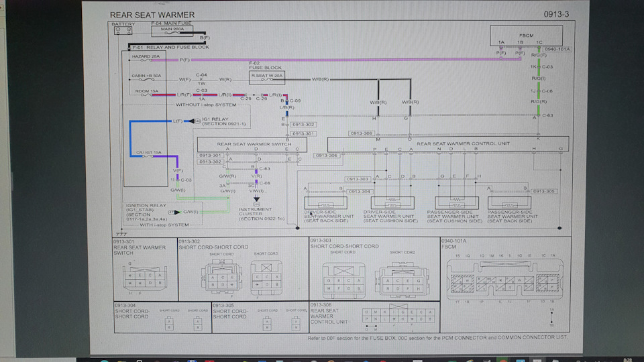Click the FBCM module box at top right

coord(526,36)
